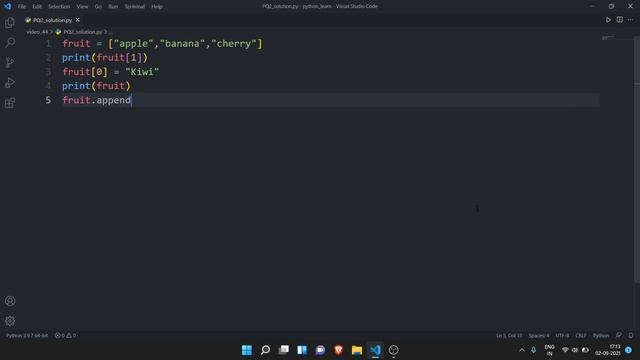Open the Help menu

coord(157,7)
